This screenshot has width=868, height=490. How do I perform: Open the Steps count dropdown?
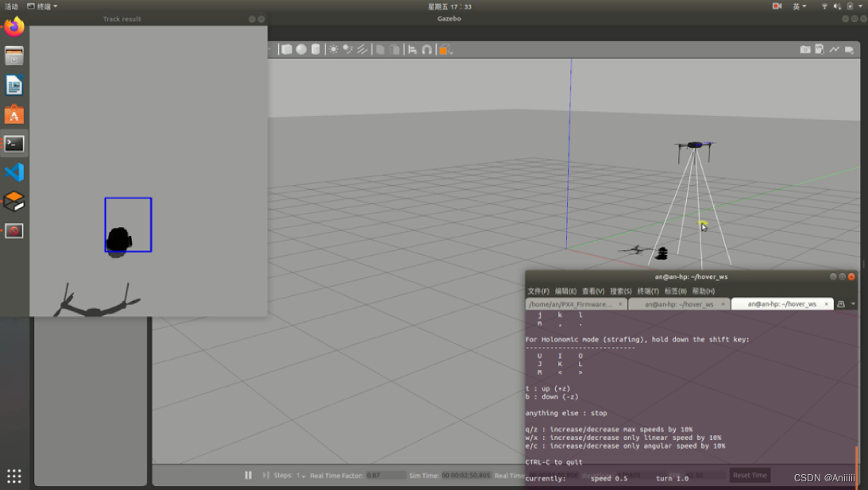pos(301,476)
